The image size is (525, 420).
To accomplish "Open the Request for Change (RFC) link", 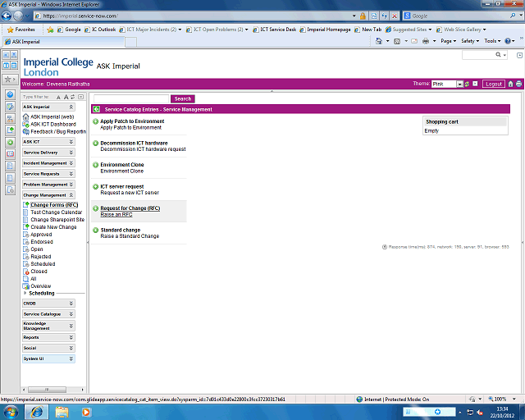I will pos(130,208).
